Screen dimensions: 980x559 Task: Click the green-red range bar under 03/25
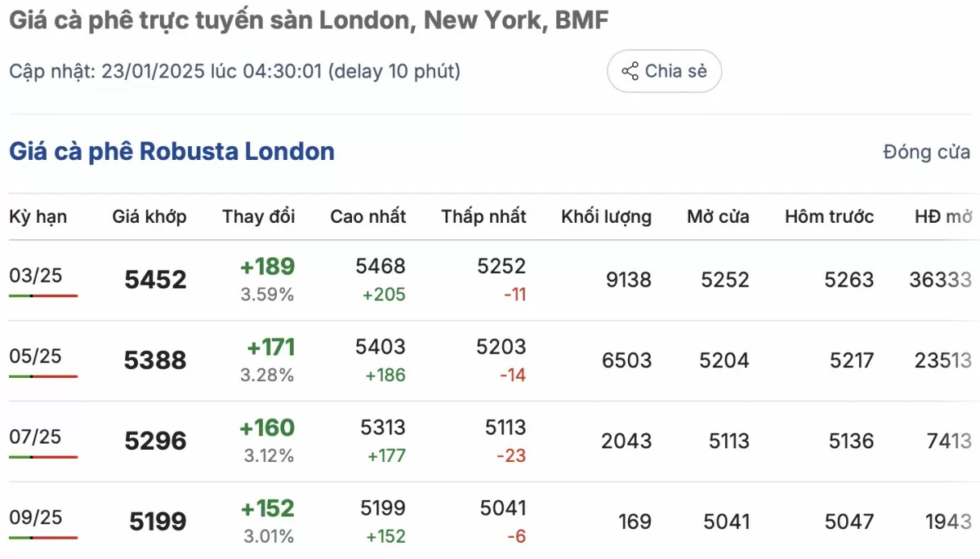coord(43,295)
